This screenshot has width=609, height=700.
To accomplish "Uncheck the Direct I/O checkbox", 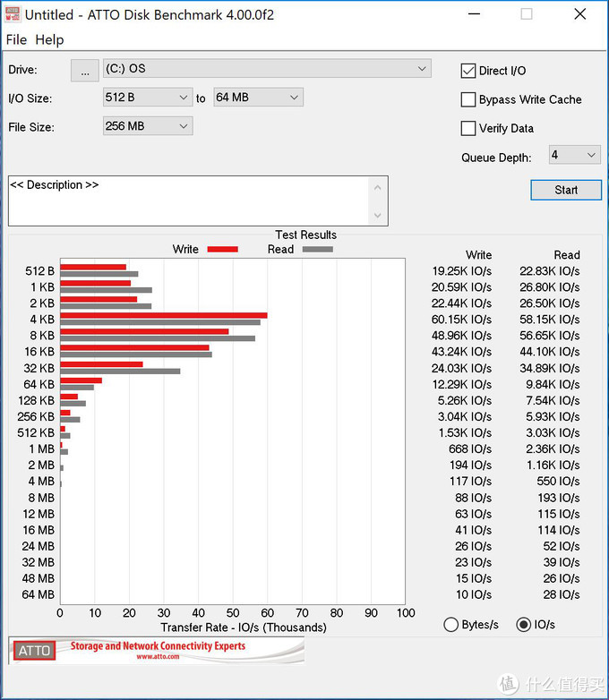I will 468,71.
